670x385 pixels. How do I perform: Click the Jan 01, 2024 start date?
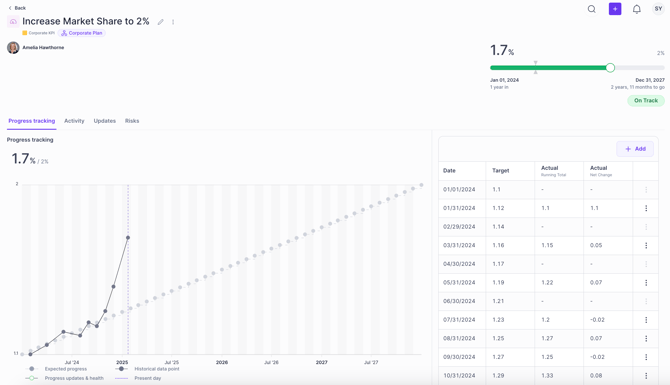click(504, 80)
